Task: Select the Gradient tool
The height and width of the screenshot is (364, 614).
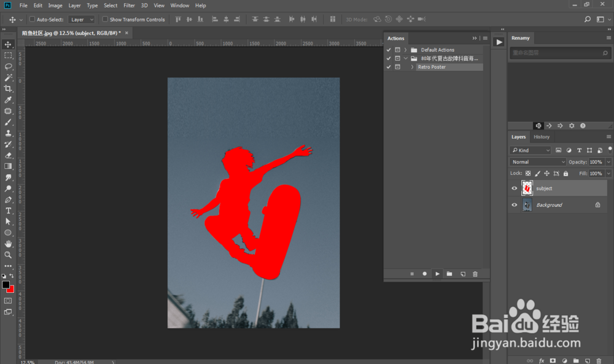Action: [8, 166]
